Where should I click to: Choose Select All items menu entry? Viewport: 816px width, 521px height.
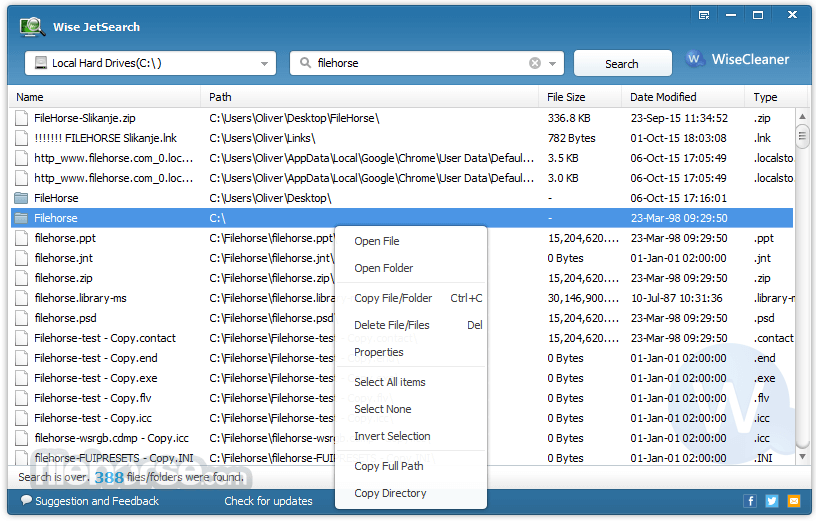click(x=411, y=382)
